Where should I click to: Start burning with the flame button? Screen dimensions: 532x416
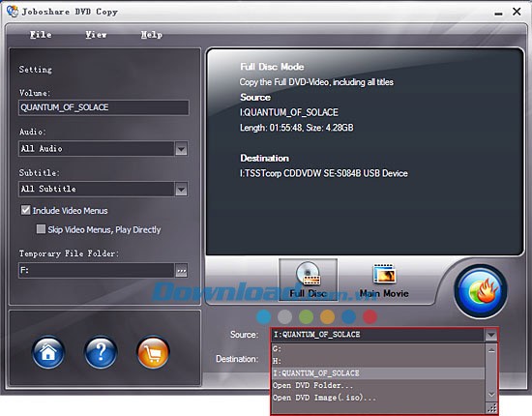(481, 291)
